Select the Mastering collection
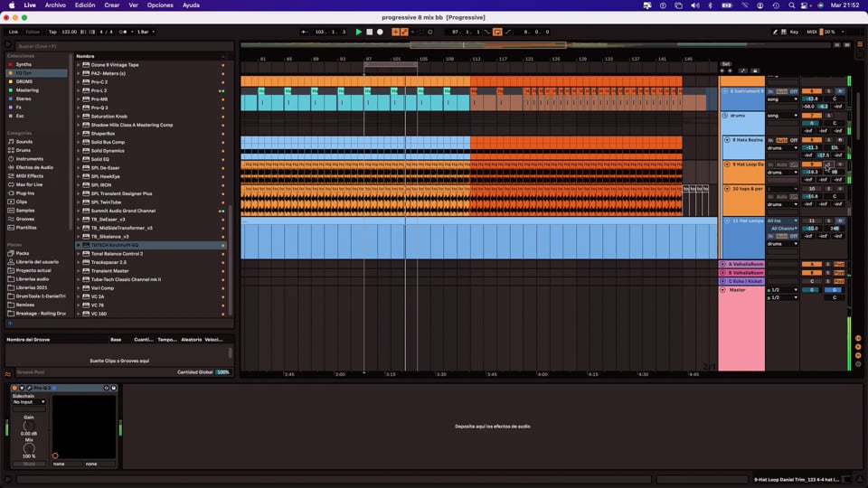868x488 pixels. tap(27, 90)
